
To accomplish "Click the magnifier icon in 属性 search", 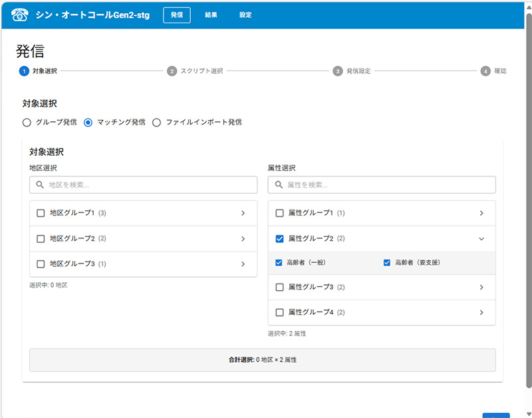I will [x=279, y=185].
